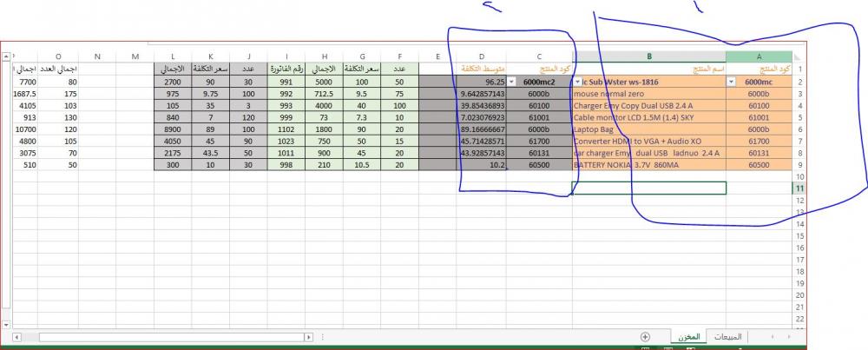This screenshot has height=350, width=868.
Task: Select row 2 header
Action: point(799,82)
